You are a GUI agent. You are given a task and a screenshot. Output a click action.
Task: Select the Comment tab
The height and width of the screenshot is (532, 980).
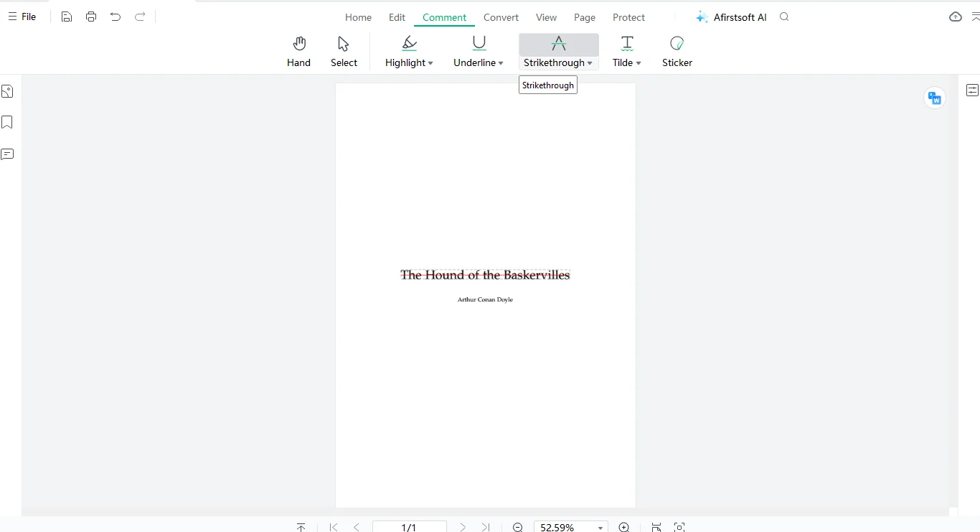(444, 17)
